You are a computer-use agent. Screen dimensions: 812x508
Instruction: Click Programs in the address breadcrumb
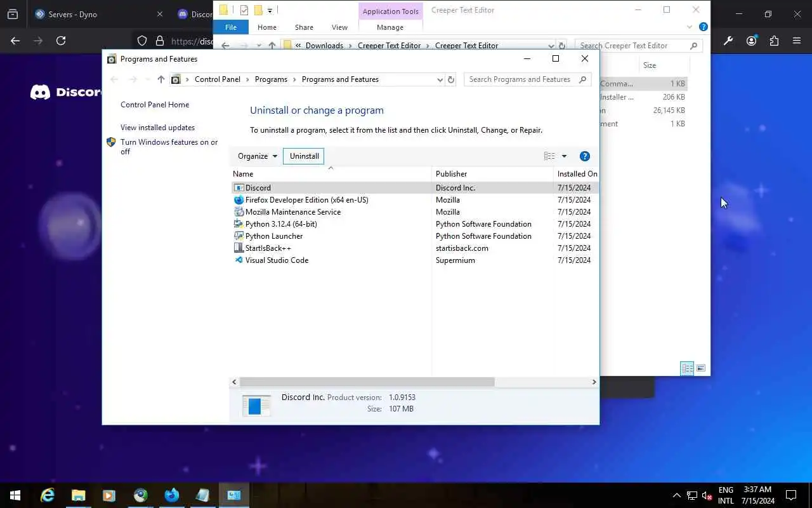pos(271,79)
